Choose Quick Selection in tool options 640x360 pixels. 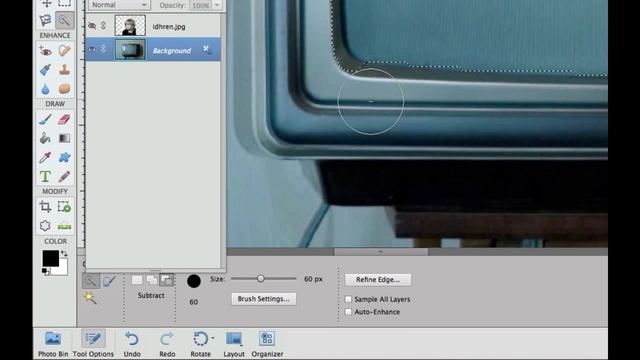click(x=91, y=281)
